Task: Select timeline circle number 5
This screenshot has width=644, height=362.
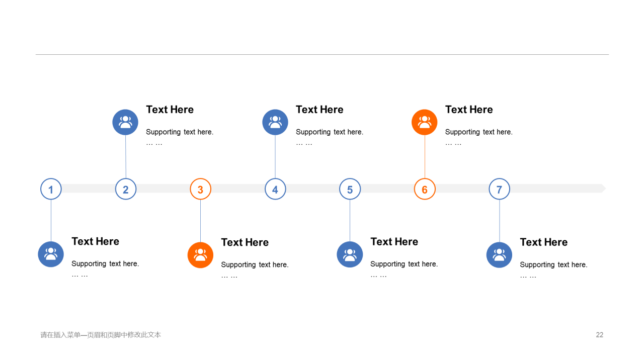Action: (350, 189)
